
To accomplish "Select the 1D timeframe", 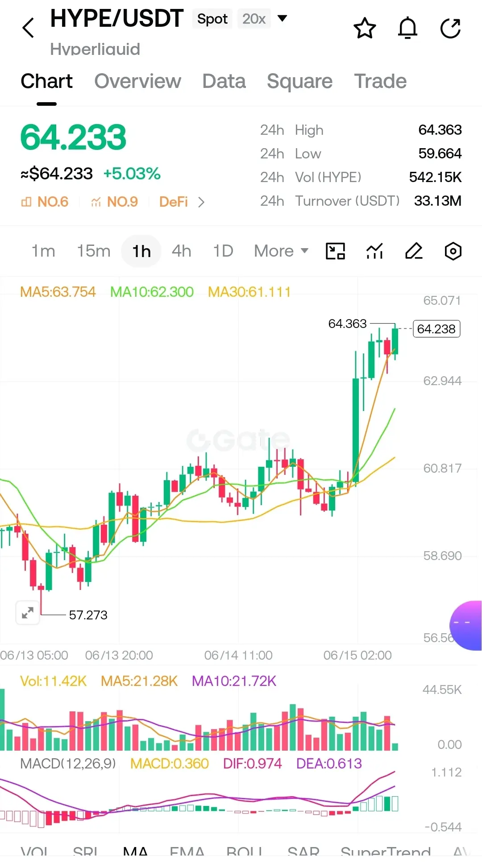I will coord(223,251).
